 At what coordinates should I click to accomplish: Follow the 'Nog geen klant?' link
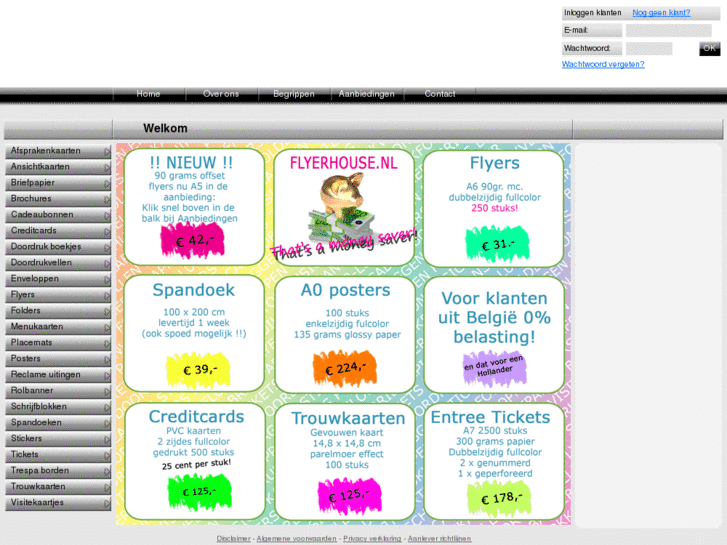point(661,13)
